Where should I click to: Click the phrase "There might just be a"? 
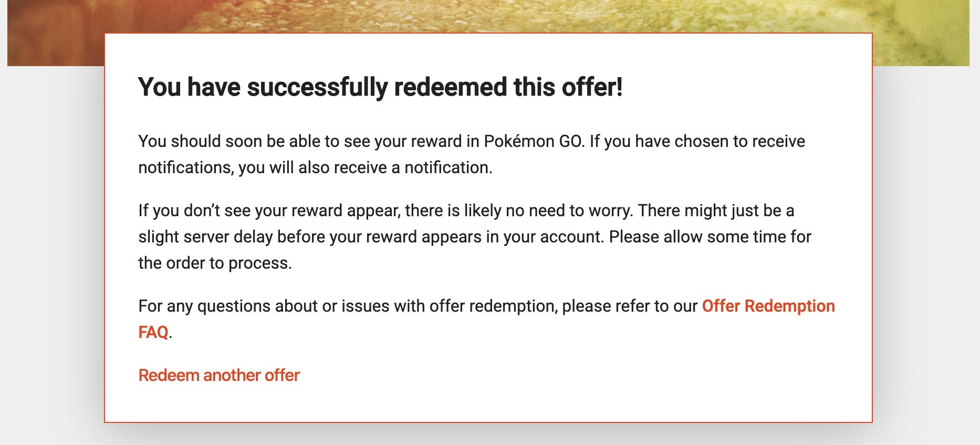pos(716,210)
